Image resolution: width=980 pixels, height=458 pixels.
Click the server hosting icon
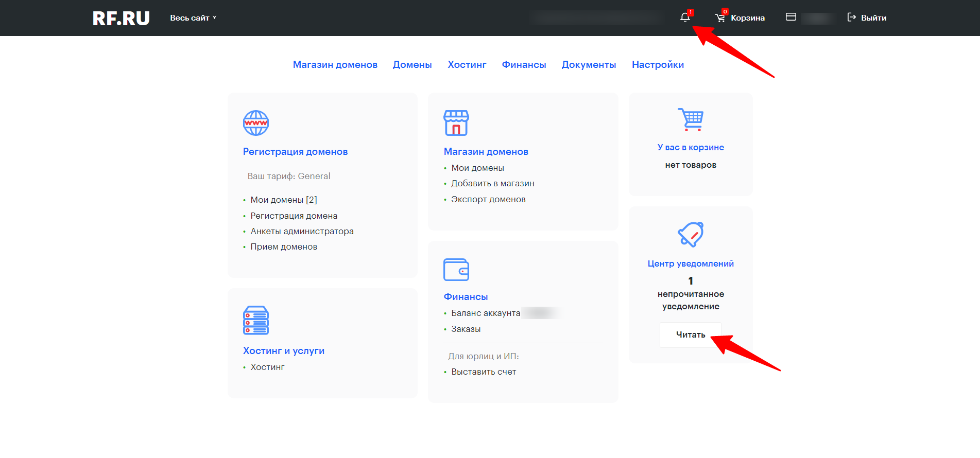(x=255, y=320)
